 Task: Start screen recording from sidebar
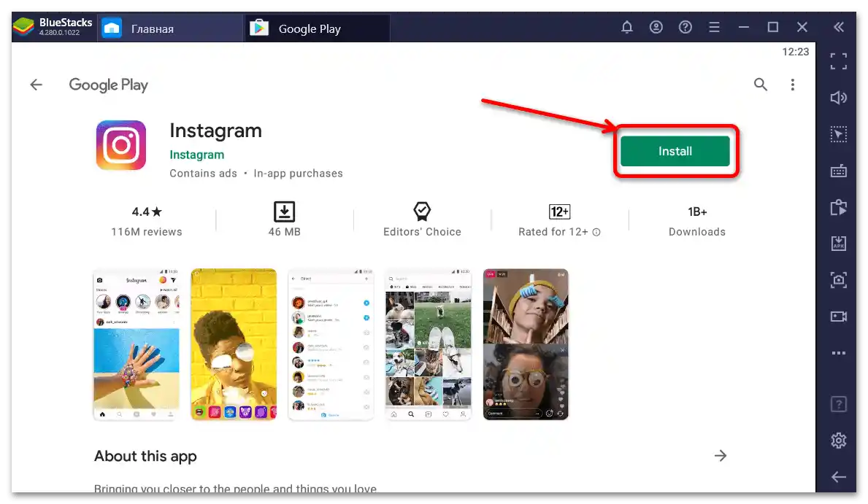click(x=839, y=317)
